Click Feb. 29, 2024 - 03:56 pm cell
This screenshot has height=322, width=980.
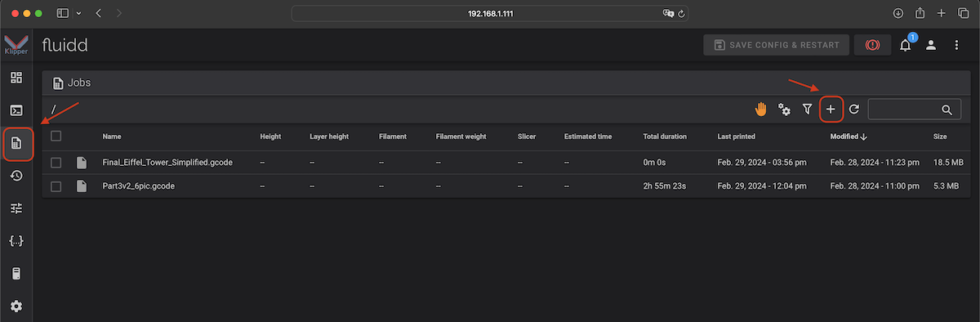tap(762, 163)
